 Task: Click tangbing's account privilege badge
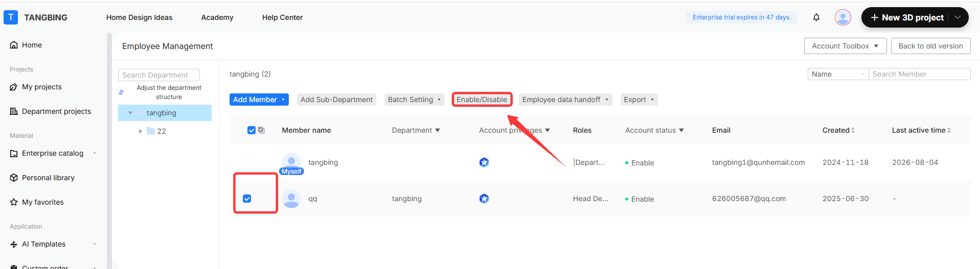click(484, 162)
